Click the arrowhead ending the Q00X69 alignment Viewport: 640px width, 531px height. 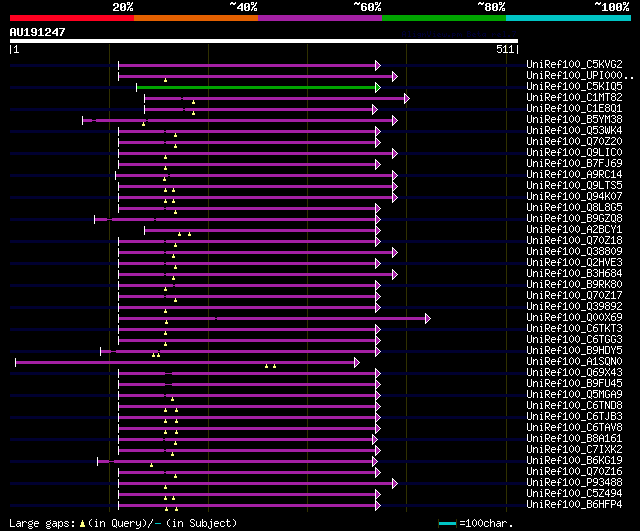(x=428, y=318)
